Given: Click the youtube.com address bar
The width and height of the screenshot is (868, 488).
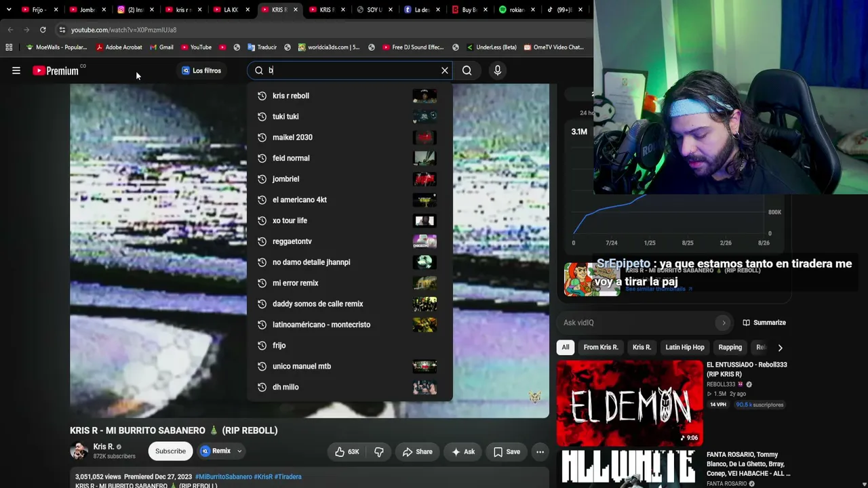Looking at the screenshot, I should [x=325, y=30].
